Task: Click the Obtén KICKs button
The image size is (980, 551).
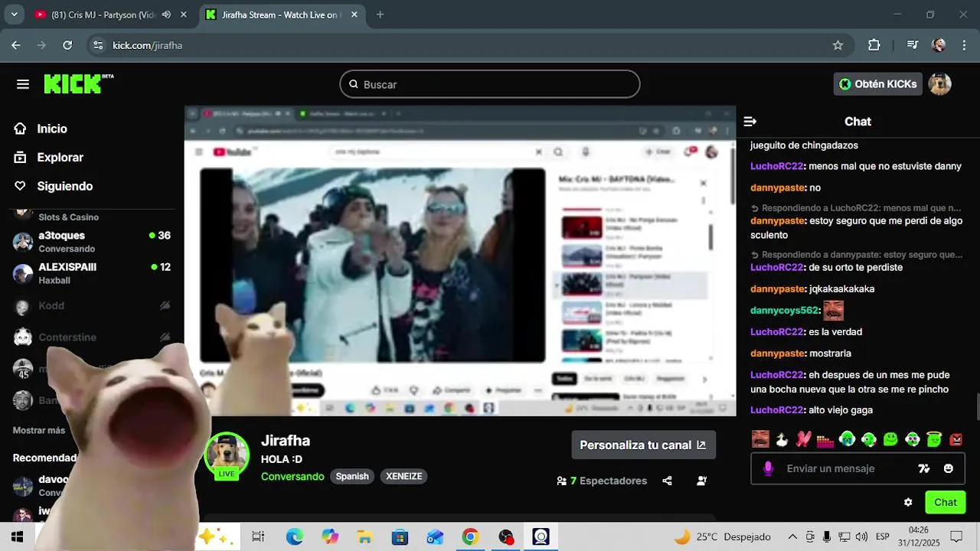Action: (877, 84)
